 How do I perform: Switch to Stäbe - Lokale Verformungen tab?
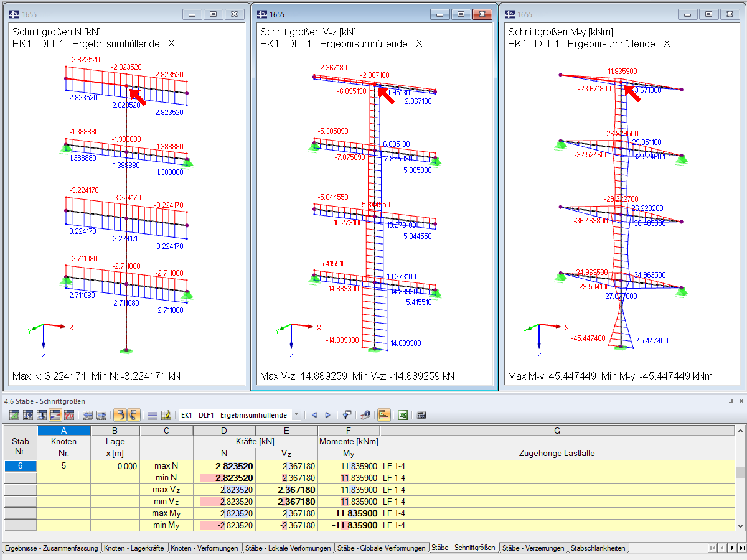coord(288,548)
